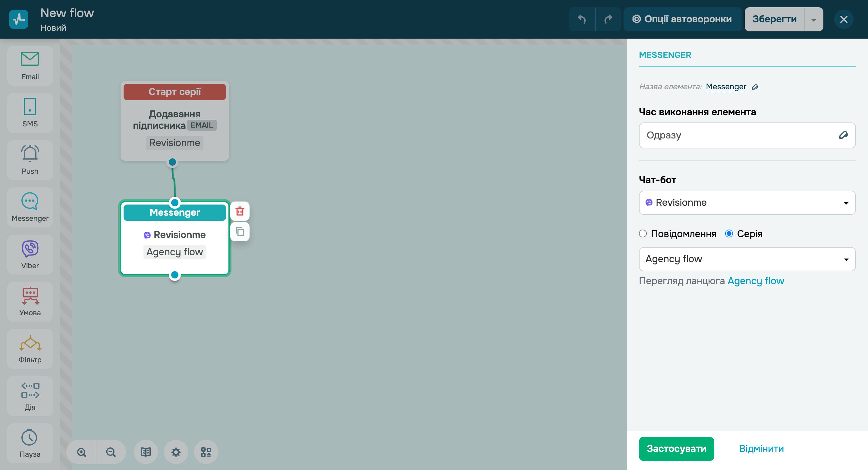Delete the Messenger block with trash icon
Viewport: 868px width, 470px height.
(x=240, y=211)
